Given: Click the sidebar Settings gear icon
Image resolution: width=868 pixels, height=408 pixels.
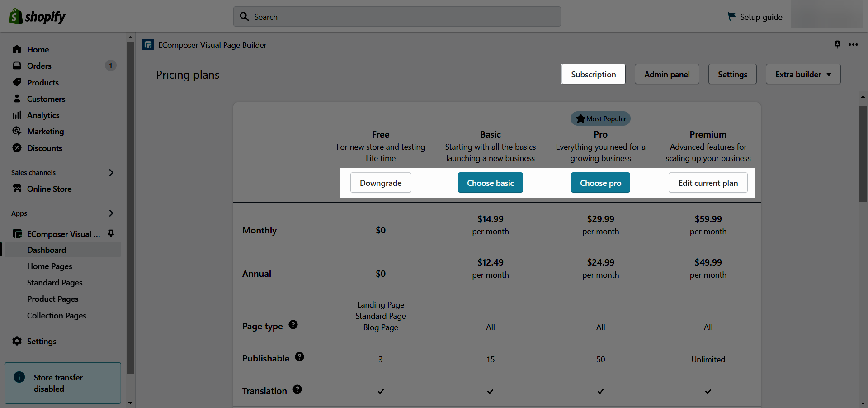Looking at the screenshot, I should pyautogui.click(x=17, y=341).
